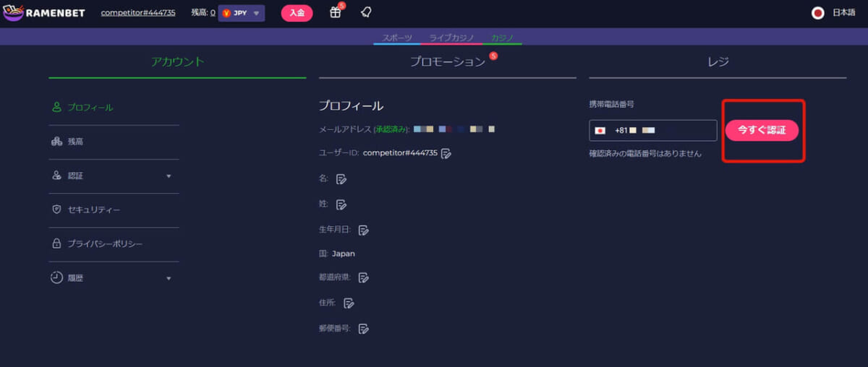The image size is (868, 367).
Task: Edit the 郵便番号 field icon
Action: (x=364, y=329)
